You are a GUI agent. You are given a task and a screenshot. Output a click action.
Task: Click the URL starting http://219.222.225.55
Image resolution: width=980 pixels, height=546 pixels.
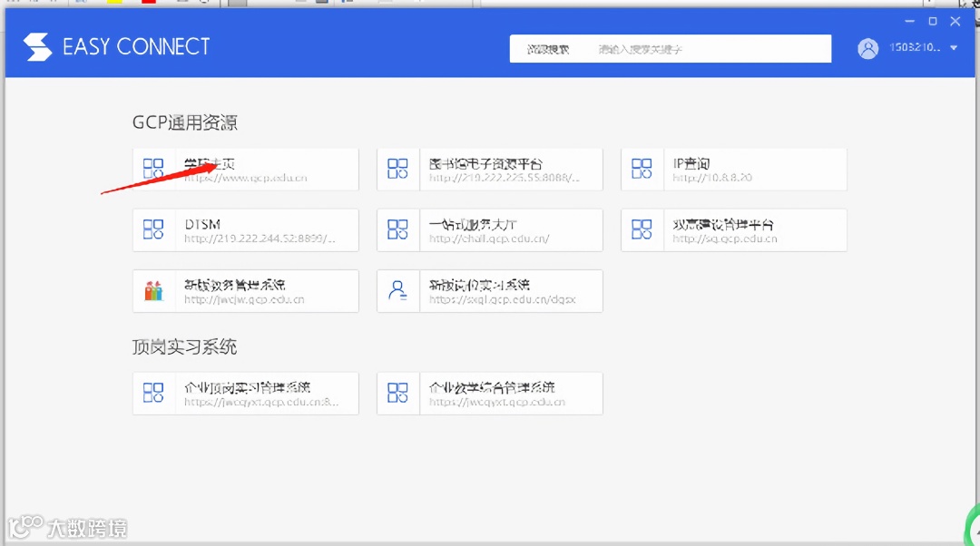click(x=505, y=178)
